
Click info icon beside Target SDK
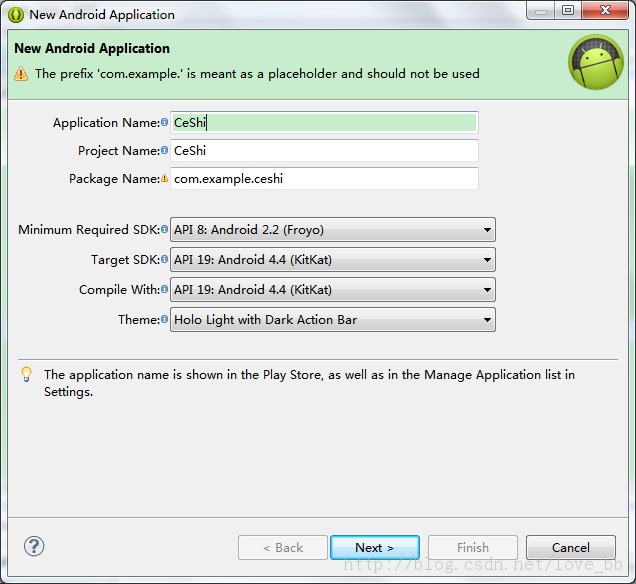(164, 260)
